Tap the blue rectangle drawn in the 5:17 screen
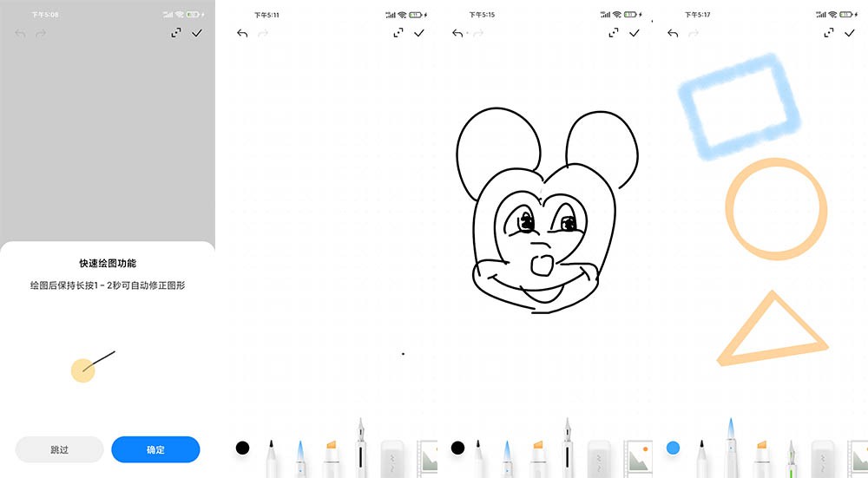 pos(740,106)
